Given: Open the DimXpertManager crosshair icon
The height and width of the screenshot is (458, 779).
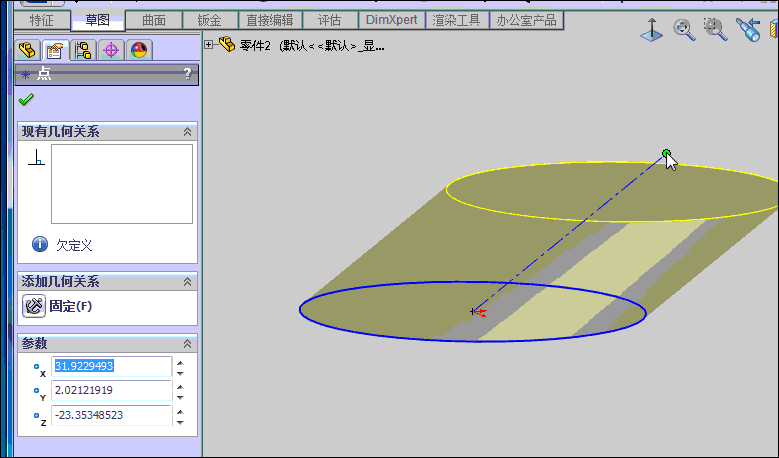Looking at the screenshot, I should point(111,50).
